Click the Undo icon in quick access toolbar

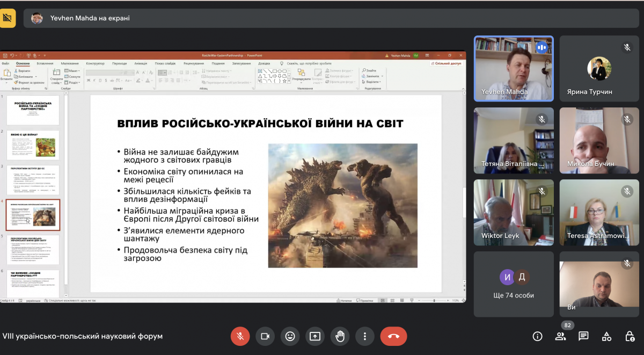coord(11,55)
